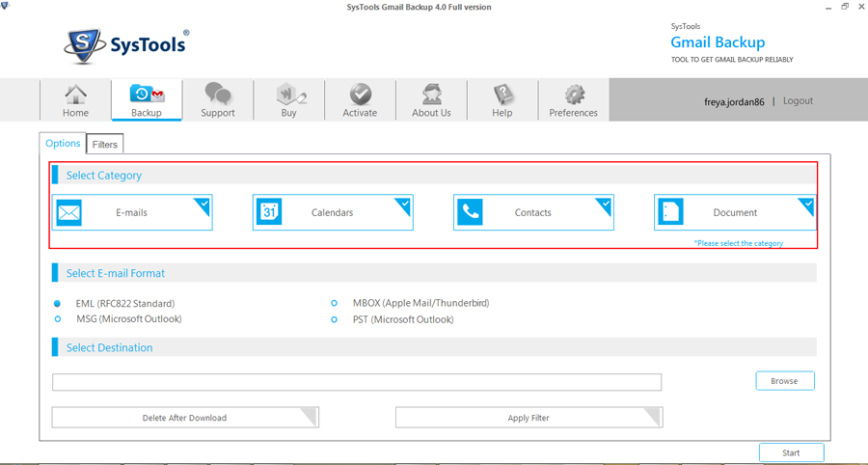Open the Help book icon

click(503, 95)
